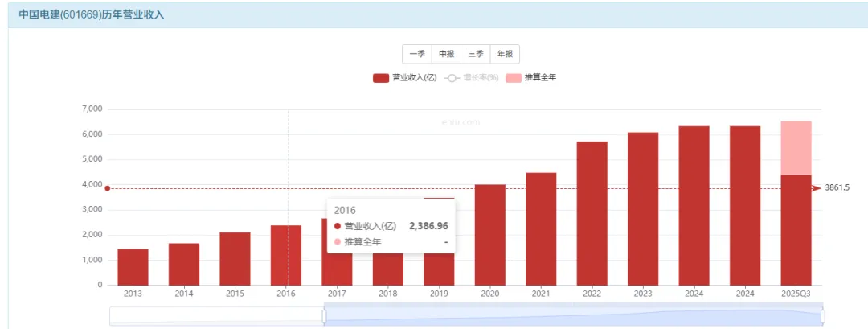This screenshot has width=868, height=329.
Task: Click the 3,000 y-axis label
Action: tap(92, 210)
